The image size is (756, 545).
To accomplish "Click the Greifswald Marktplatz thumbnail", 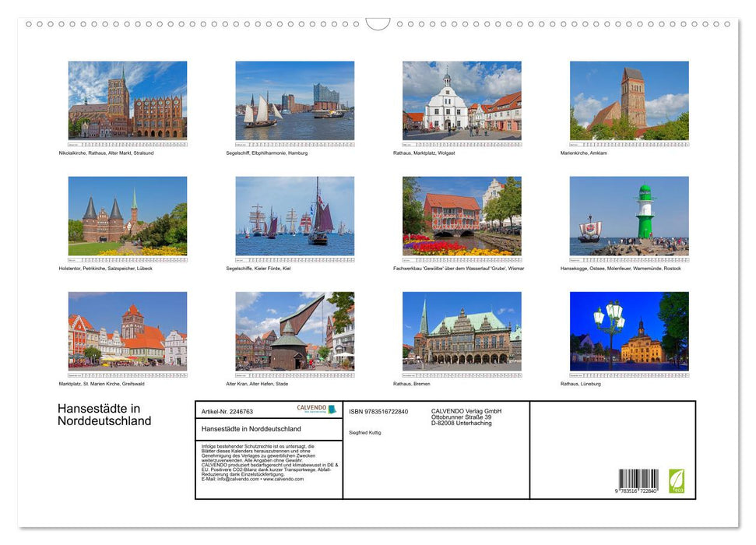I will click(x=128, y=331).
